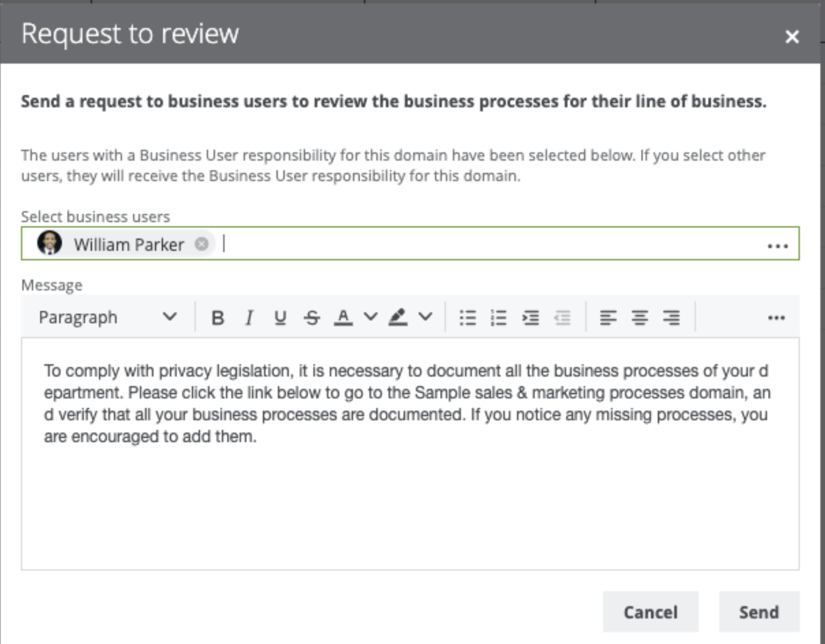Apply strikethrough formatting
825x644 pixels.
pos(312,317)
